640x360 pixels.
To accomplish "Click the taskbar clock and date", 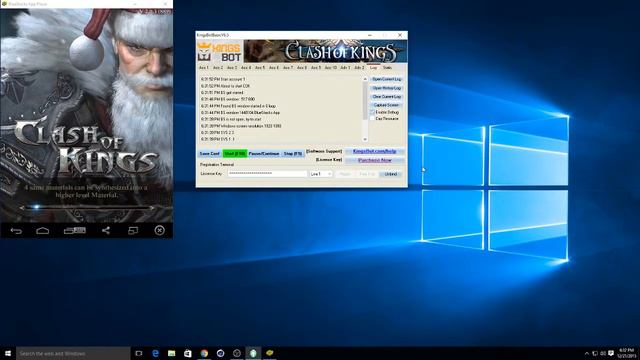I will tap(627, 353).
